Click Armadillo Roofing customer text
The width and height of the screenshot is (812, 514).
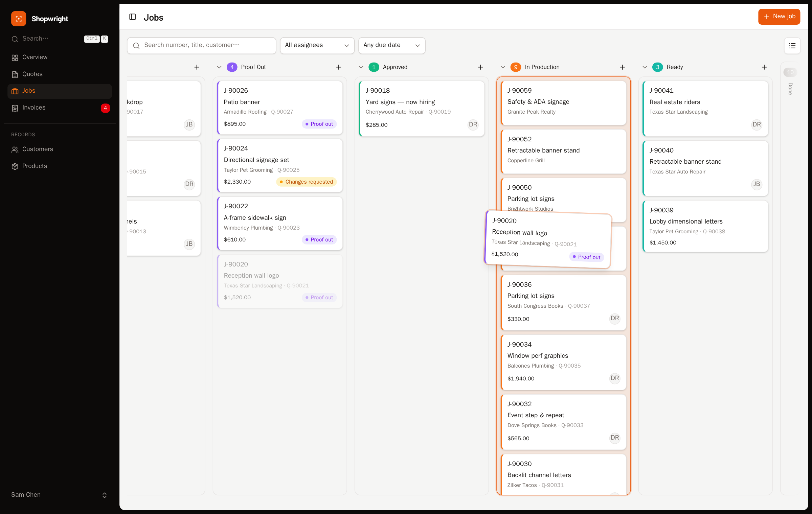tap(245, 112)
